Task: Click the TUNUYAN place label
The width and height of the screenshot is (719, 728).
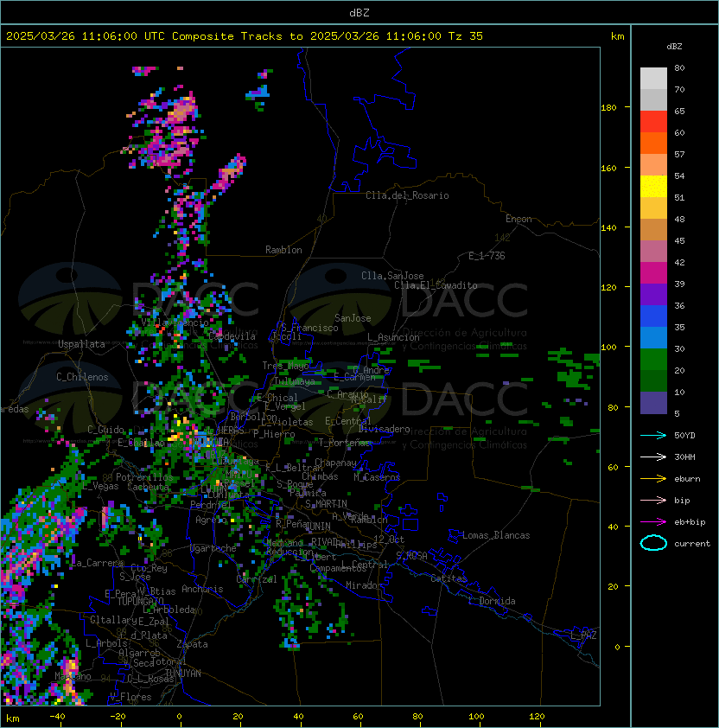Action: (183, 674)
